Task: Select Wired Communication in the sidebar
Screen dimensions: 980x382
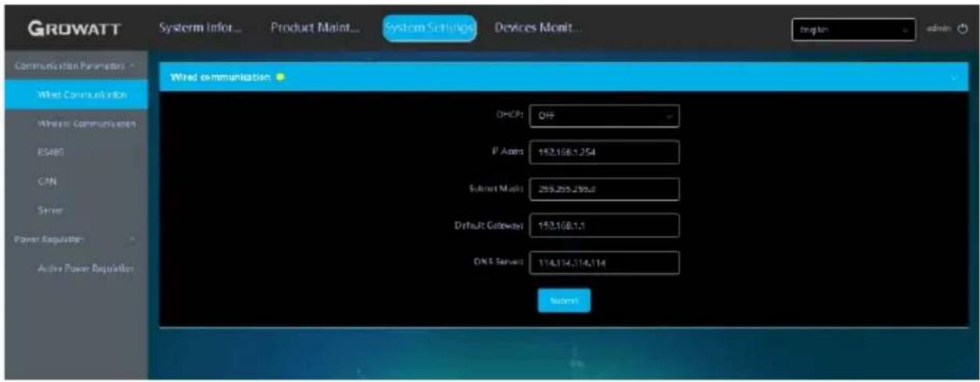Action: click(76, 95)
